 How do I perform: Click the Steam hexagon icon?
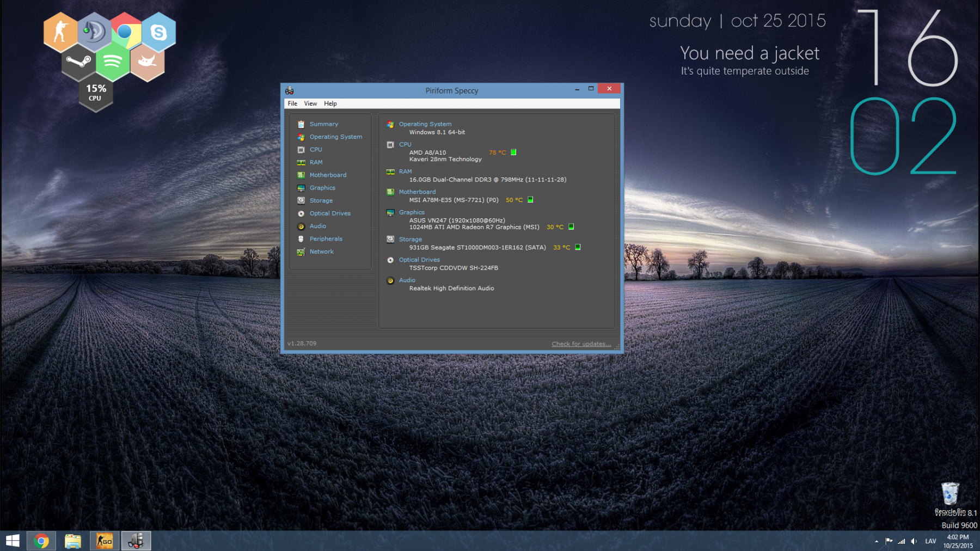[x=78, y=62]
